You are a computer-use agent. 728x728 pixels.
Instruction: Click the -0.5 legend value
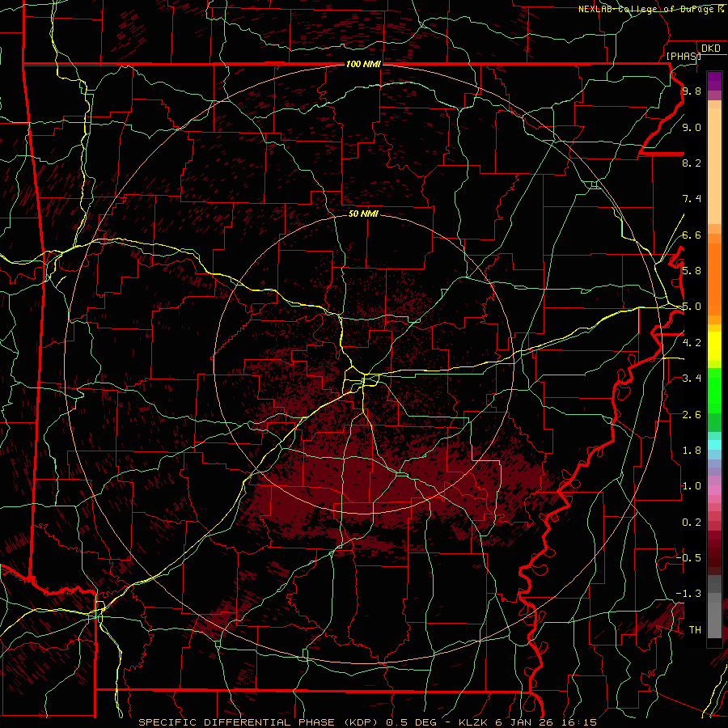(688, 557)
